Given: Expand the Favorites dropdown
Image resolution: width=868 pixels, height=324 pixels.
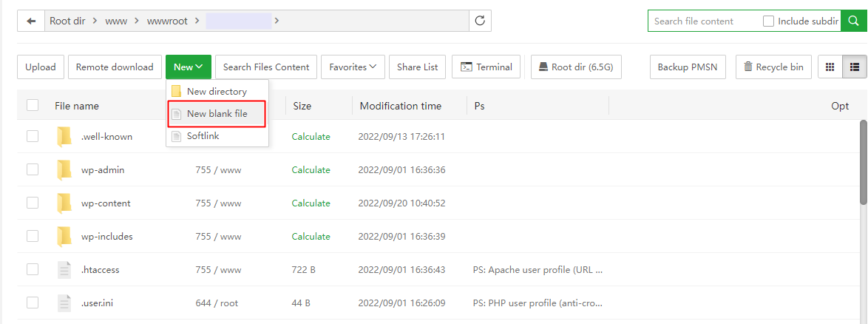Looking at the screenshot, I should (352, 67).
